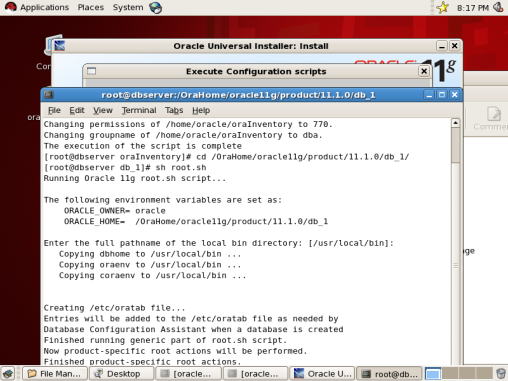Open the Places menu
This screenshot has height=381, width=508.
click(x=91, y=7)
